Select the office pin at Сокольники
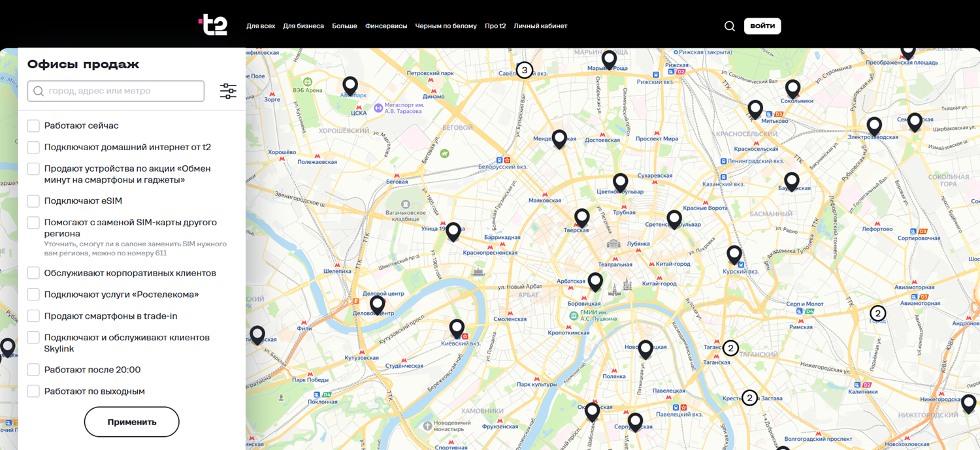This screenshot has width=980, height=450. 793,89
